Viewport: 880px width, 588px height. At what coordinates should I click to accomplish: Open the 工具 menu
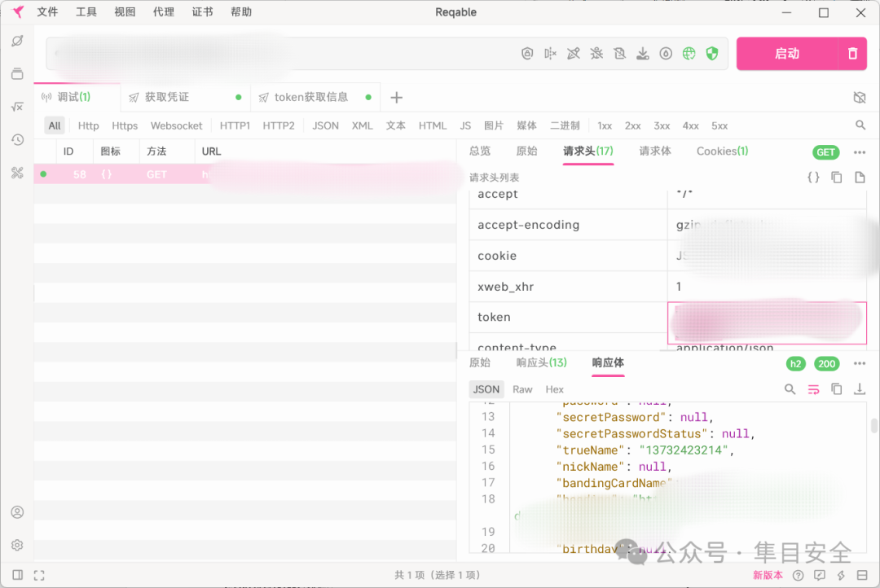coord(86,12)
